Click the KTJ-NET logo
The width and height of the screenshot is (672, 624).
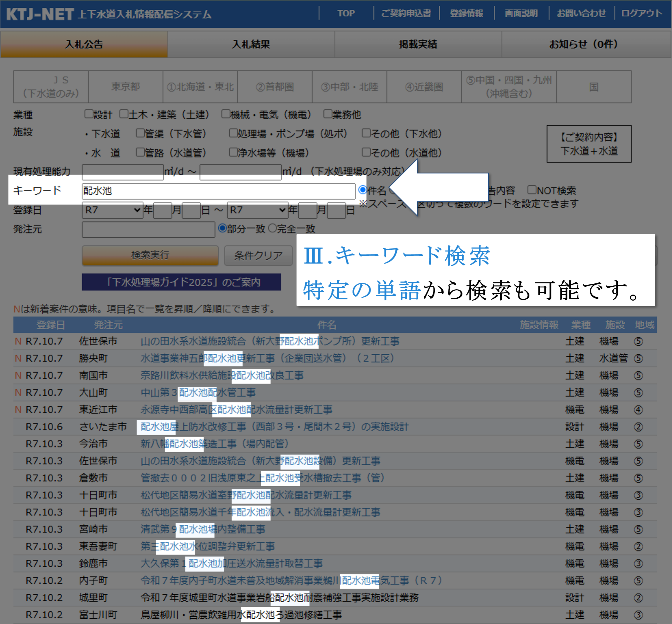(x=40, y=14)
